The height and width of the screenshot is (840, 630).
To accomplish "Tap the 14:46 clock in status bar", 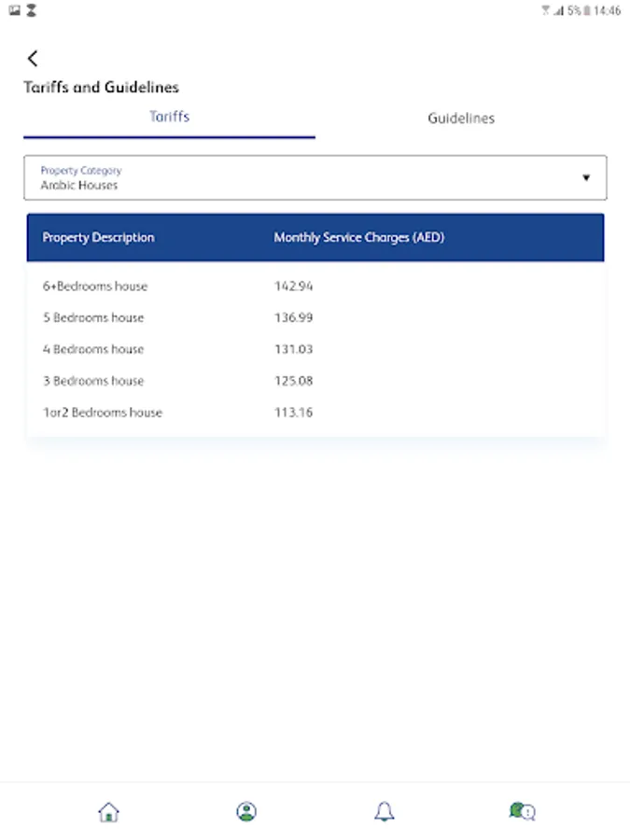I will point(607,10).
